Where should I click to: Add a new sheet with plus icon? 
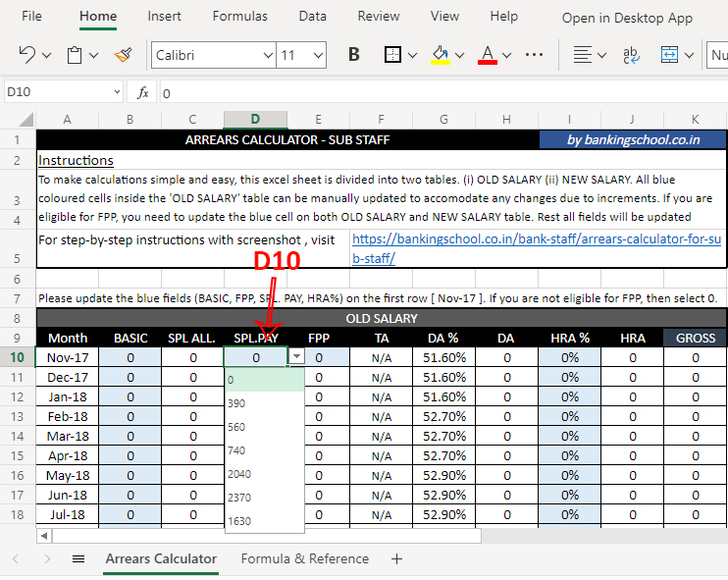(x=396, y=559)
